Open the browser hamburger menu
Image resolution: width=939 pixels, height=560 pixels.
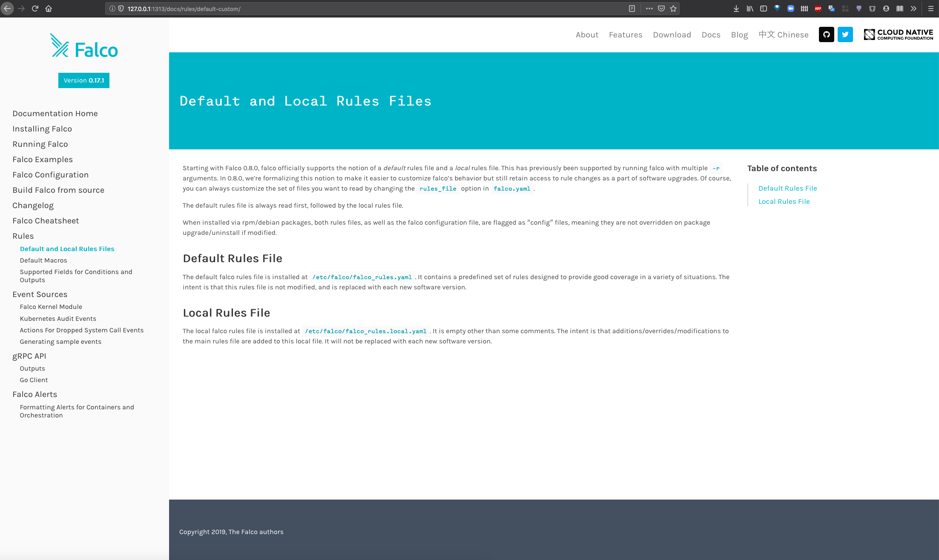930,8
